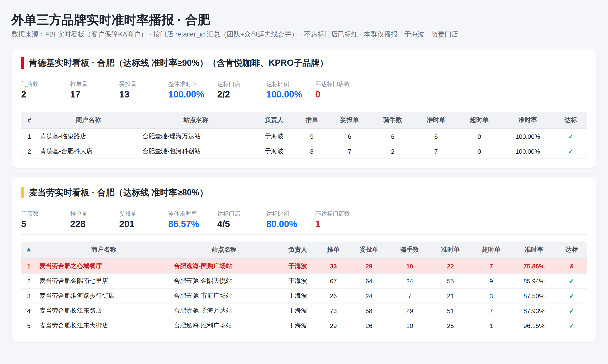Click 商户名称 header in KFC table
This screenshot has width=608, height=364.
(x=88, y=120)
